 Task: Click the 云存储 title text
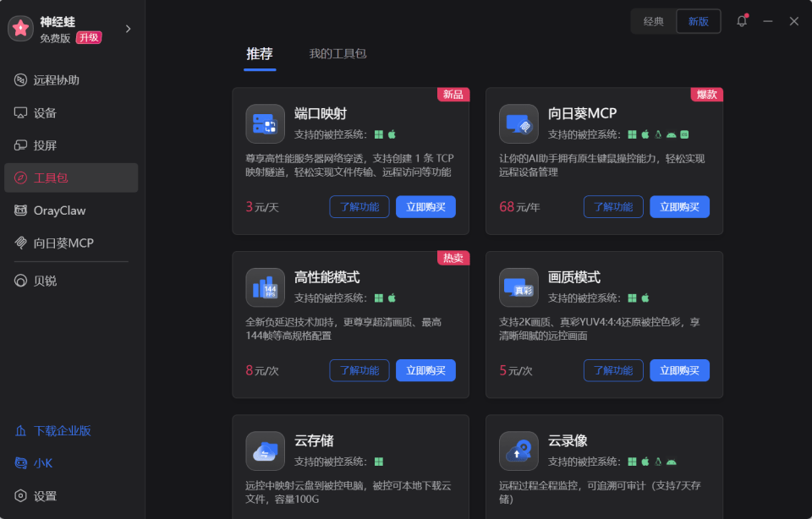click(314, 441)
